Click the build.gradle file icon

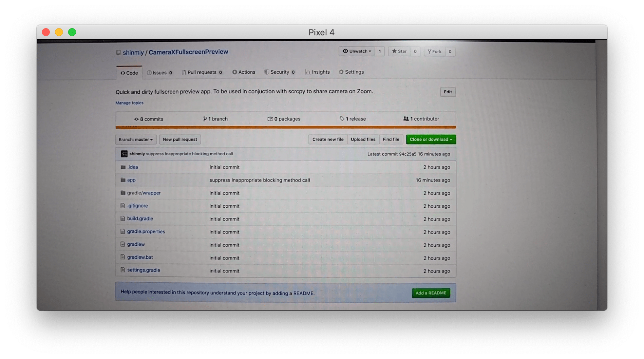click(123, 218)
